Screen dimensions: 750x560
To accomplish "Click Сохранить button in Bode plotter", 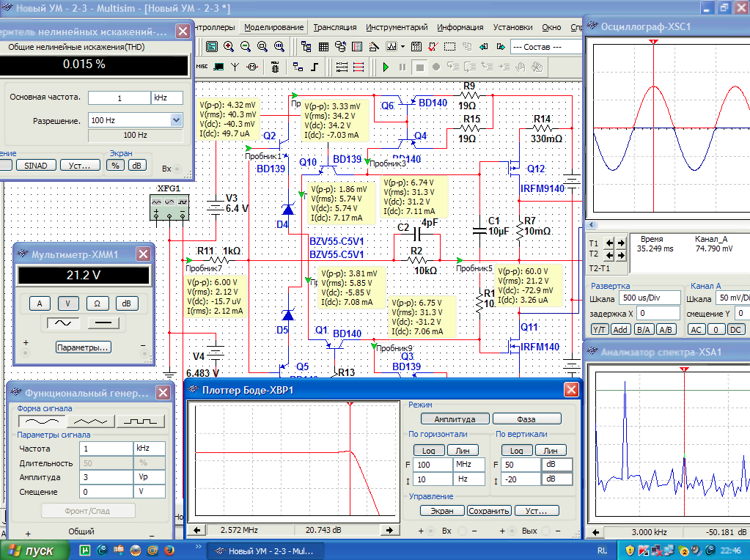I will (x=489, y=511).
